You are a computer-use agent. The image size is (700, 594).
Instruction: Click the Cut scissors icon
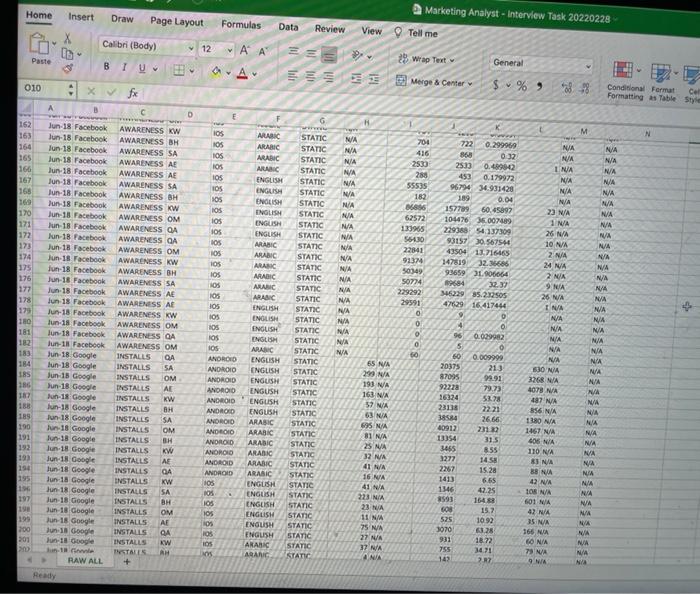(67, 38)
